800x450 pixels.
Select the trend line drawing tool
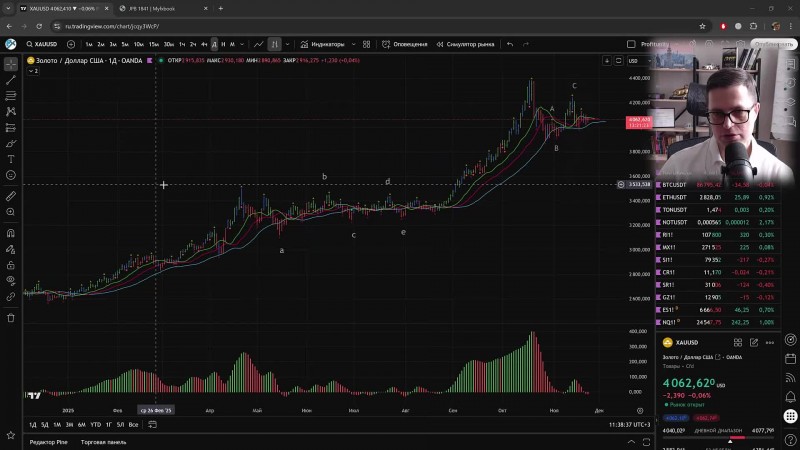point(11,80)
